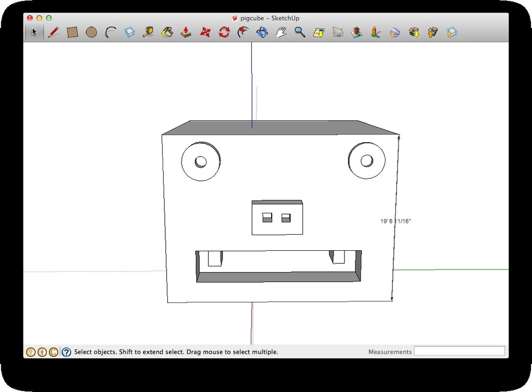Select the arrow Select tool
The image size is (532, 392).
[34, 32]
